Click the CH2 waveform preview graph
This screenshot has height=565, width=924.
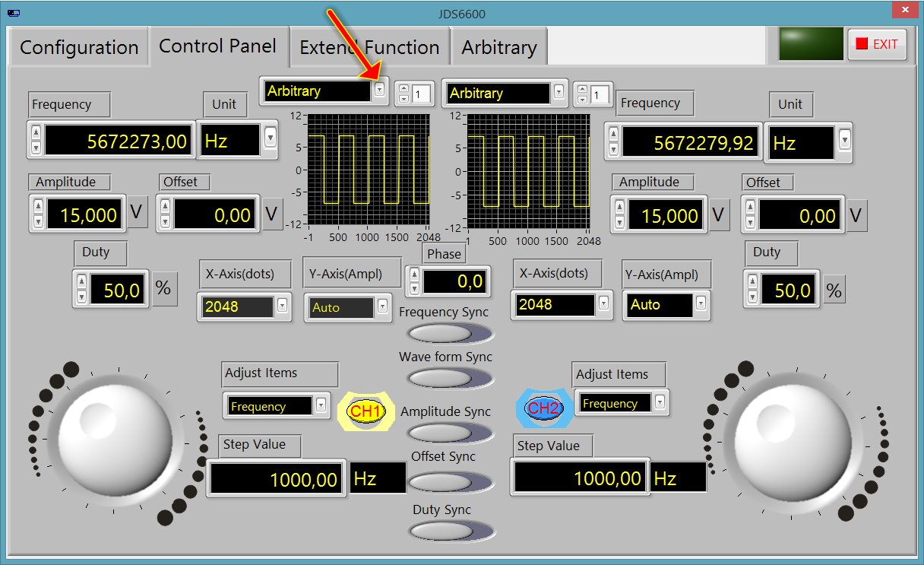click(x=529, y=170)
